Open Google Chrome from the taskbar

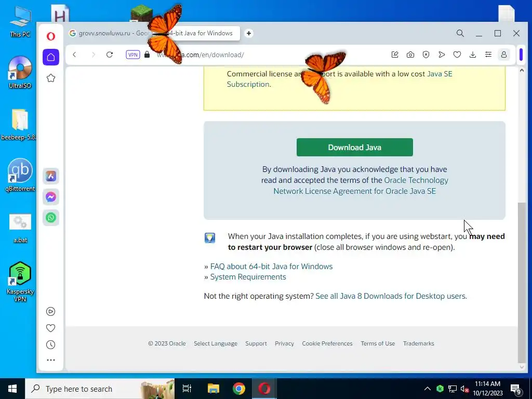point(239,389)
